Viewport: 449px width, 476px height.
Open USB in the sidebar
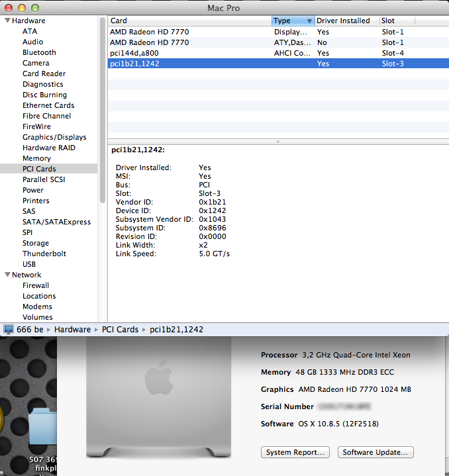29,264
